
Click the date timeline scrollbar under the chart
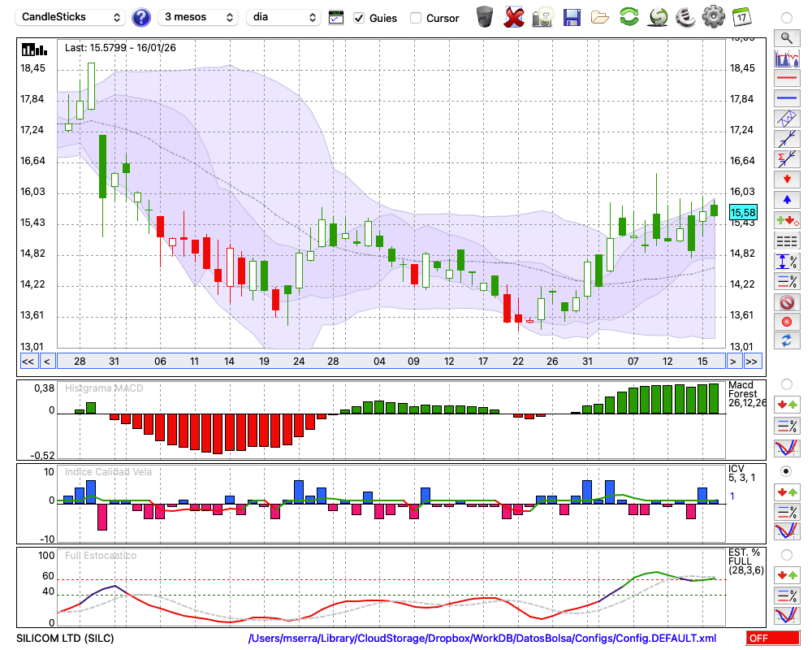coord(390,361)
